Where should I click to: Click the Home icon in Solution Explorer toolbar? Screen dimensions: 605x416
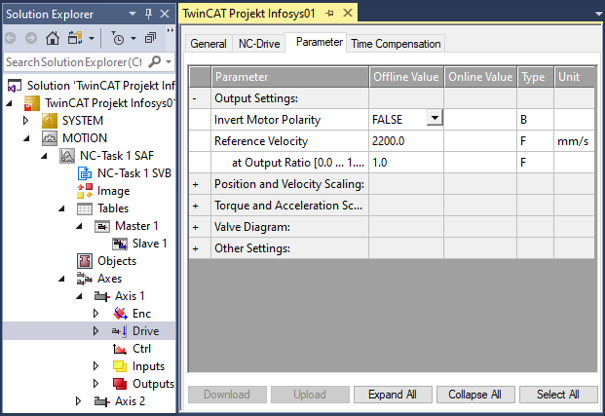[52, 38]
